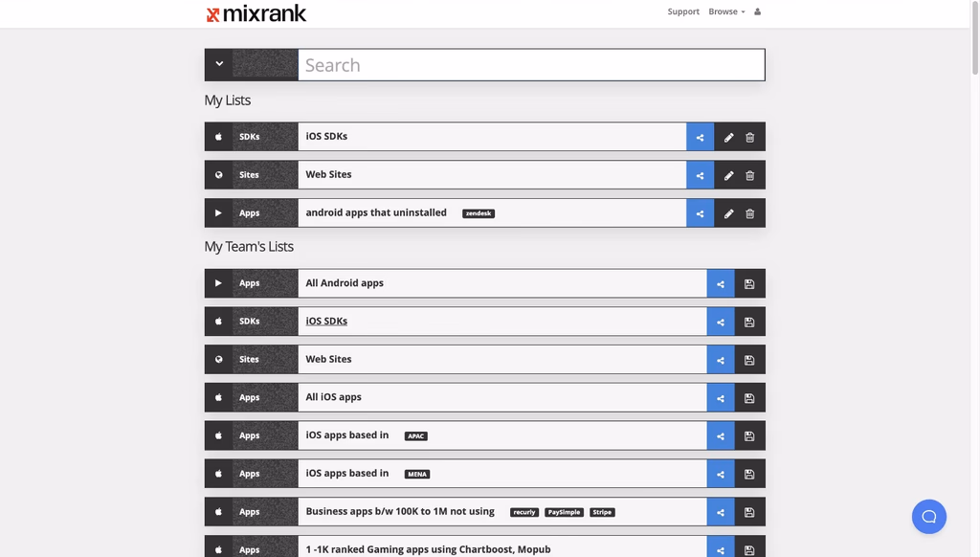This screenshot has height=557, width=980.
Task: Open the Gaming apps using Chartboost, Mopub list
Action: point(428,549)
